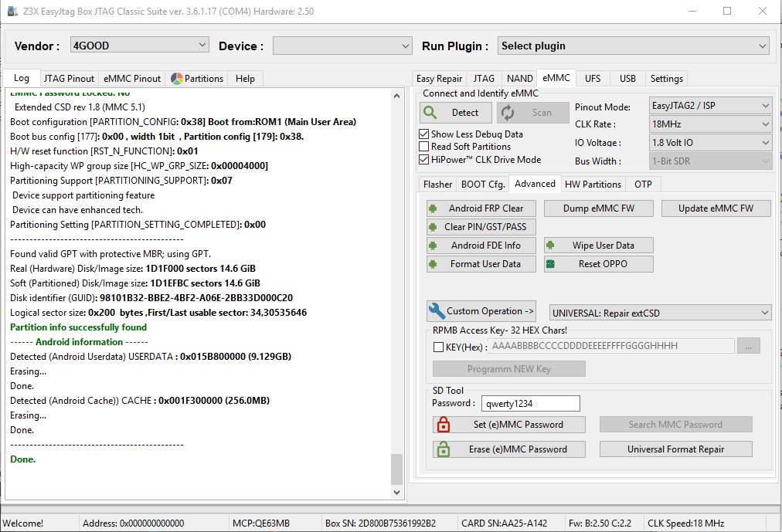
Task: Expand the UNIVERSAL: Repair extCSD operation list
Action: pyautogui.click(x=660, y=313)
